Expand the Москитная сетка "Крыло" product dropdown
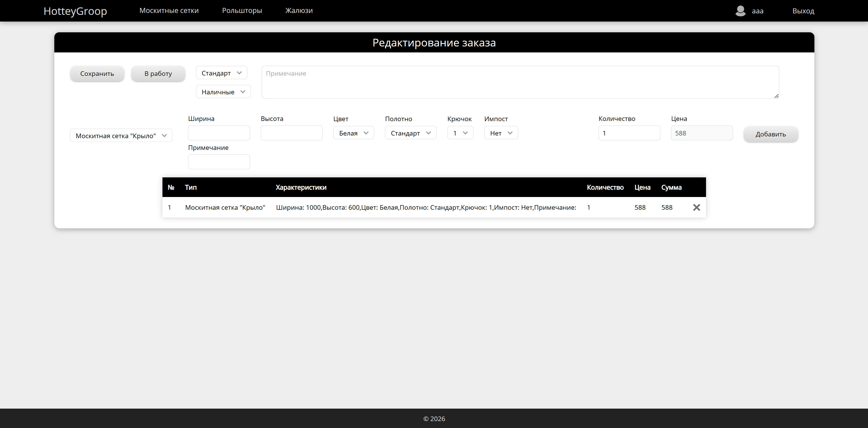 (121, 135)
